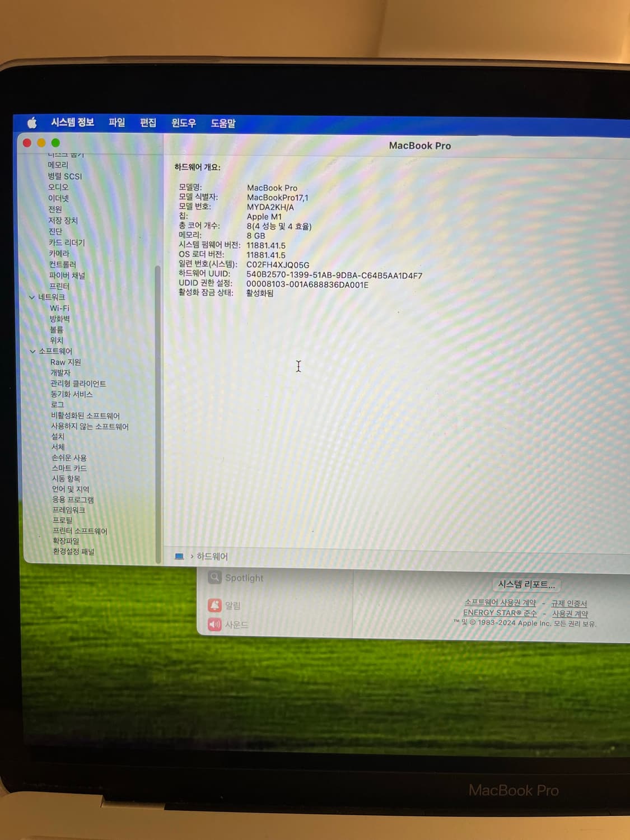Click the sidebar vertical scrollbar

pos(158,413)
